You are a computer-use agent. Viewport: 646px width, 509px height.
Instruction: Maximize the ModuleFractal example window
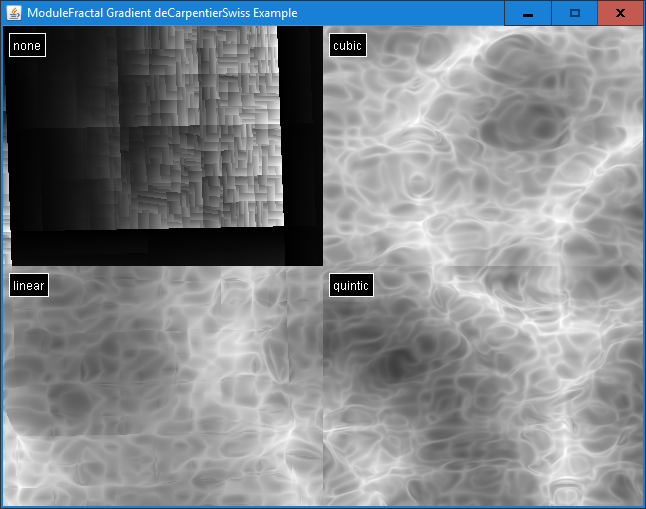[x=574, y=13]
